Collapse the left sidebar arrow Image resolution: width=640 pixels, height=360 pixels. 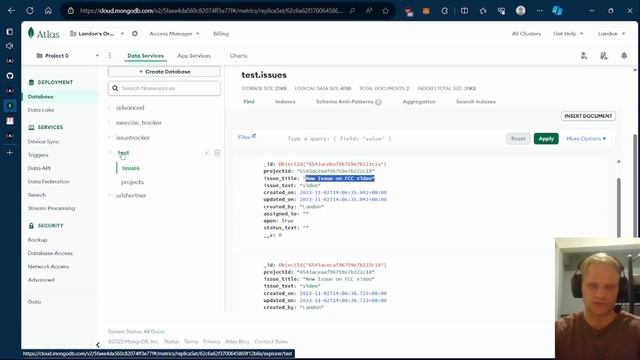tap(98, 345)
